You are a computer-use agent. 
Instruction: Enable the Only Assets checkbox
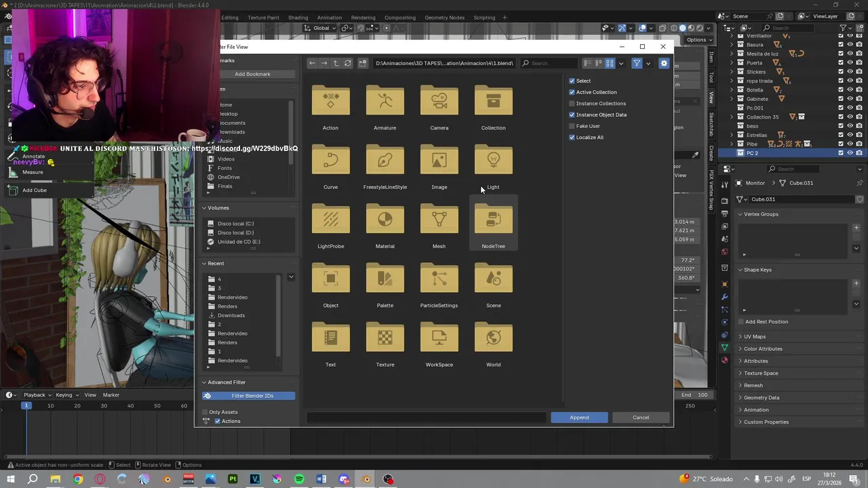pyautogui.click(x=205, y=412)
